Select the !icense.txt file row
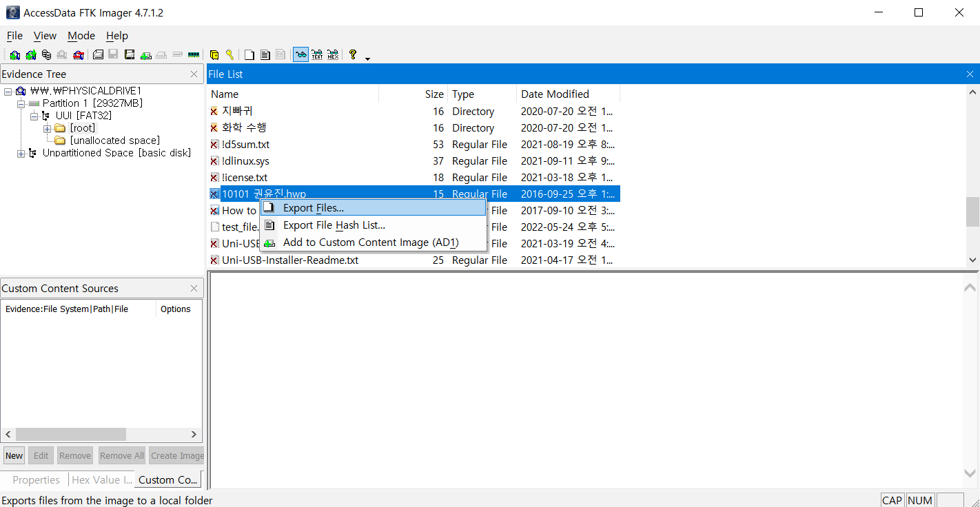980x507 pixels. tap(414, 178)
